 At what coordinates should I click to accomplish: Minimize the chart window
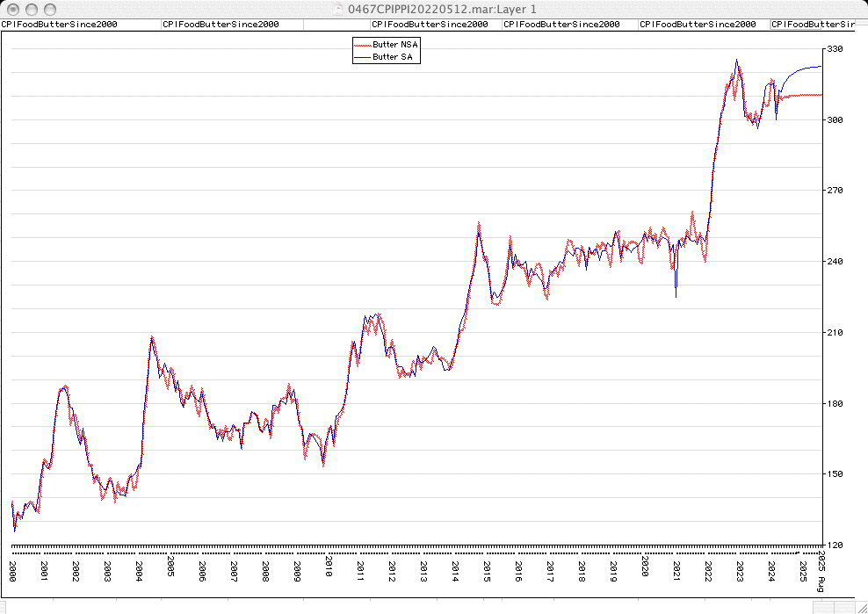28,9
